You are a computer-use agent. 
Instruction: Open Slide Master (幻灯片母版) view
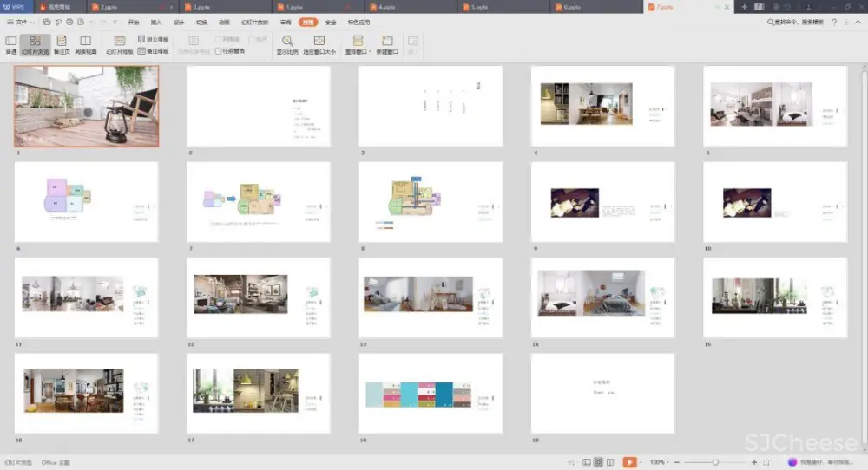pyautogui.click(x=119, y=41)
